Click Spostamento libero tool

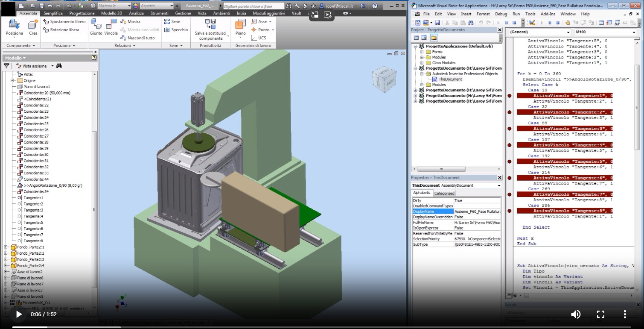tap(64, 21)
